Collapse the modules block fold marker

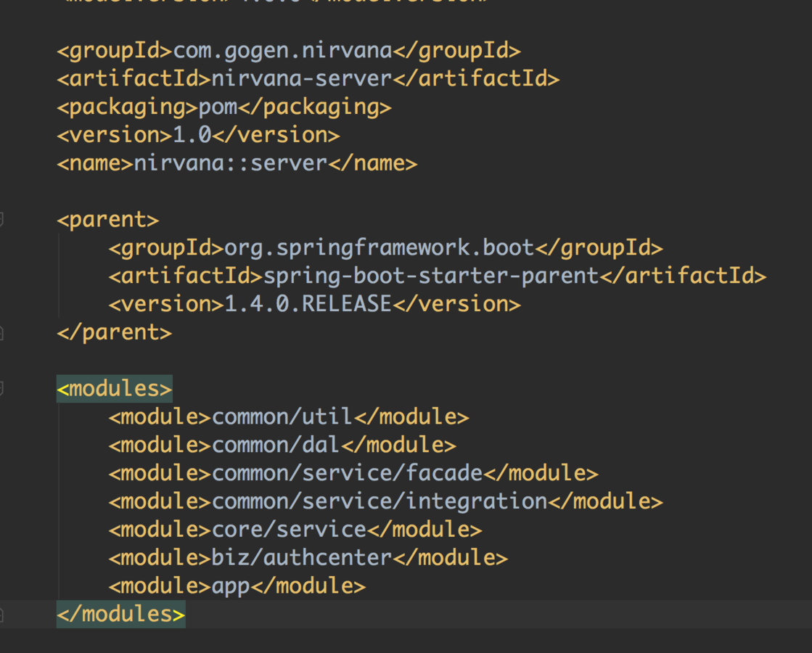coord(1,388)
